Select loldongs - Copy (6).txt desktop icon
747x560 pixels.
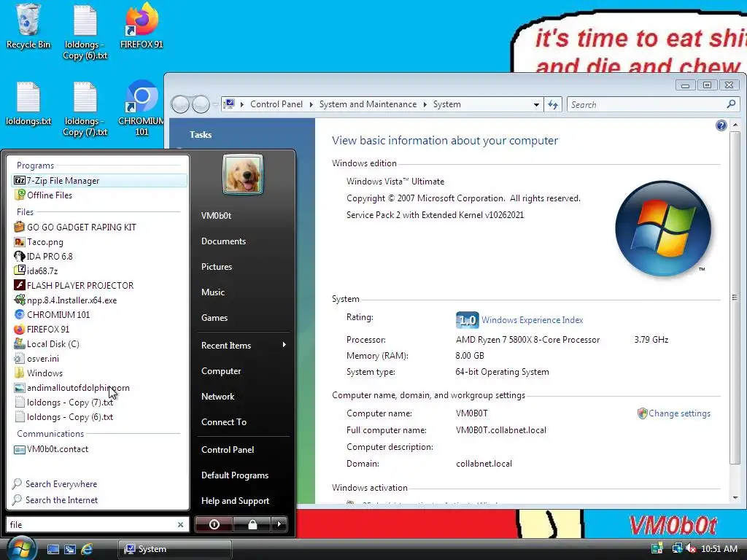point(85,32)
